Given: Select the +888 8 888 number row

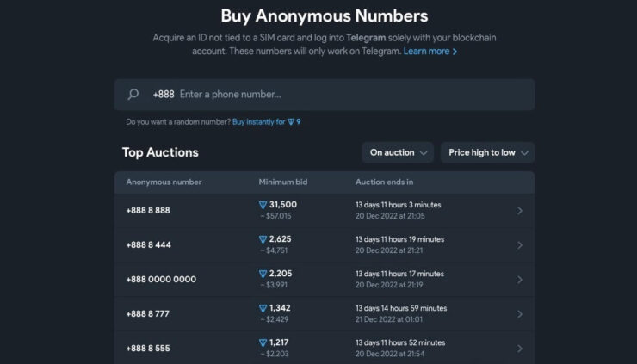Looking at the screenshot, I should coord(148,210).
